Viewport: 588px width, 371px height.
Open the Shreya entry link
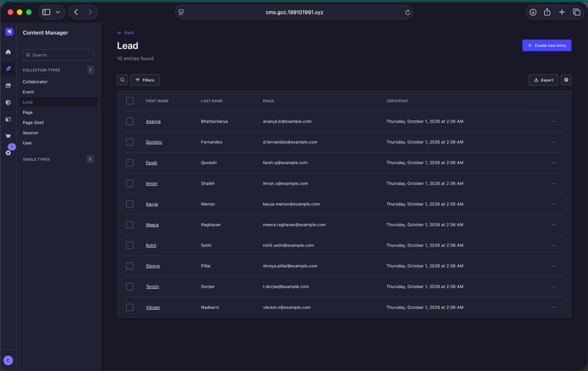pyautogui.click(x=153, y=266)
